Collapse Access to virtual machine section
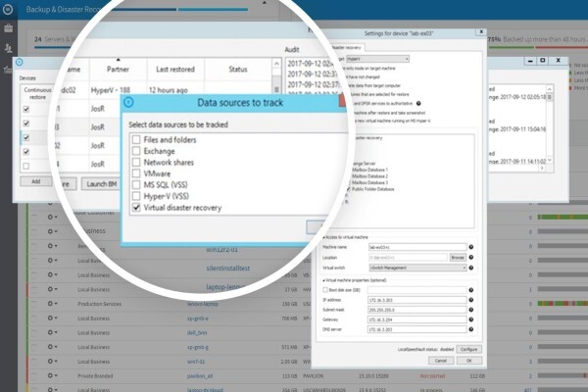The width and height of the screenshot is (588, 392). tap(324, 237)
